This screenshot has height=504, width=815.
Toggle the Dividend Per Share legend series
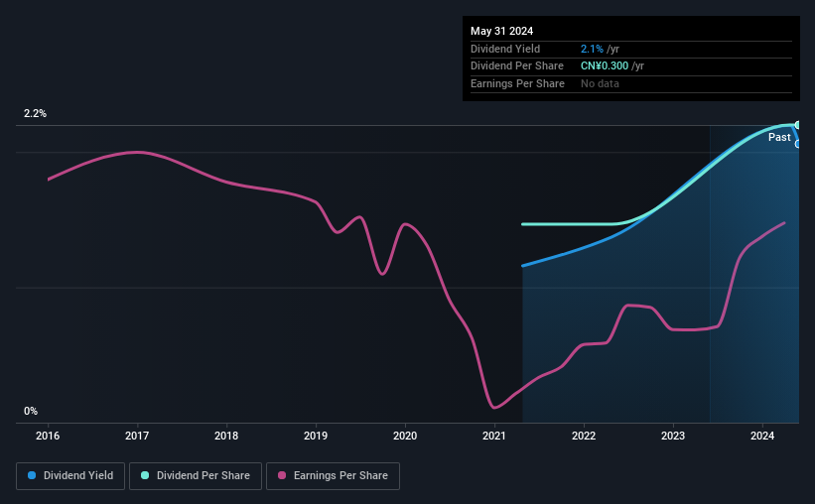tap(196, 476)
